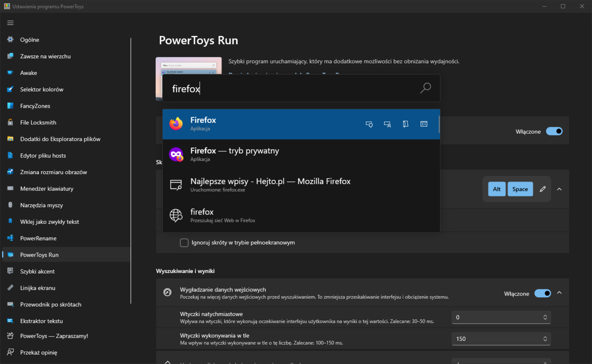Collapse the Wygładzanie danych wejściowych chevron
The image size is (592, 364).
coord(559,293)
